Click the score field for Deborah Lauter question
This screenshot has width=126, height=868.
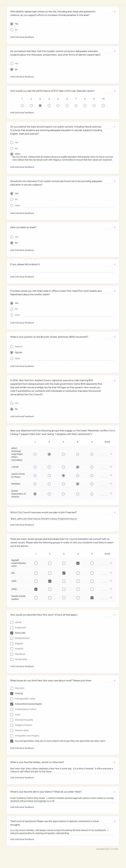tap(107, 91)
